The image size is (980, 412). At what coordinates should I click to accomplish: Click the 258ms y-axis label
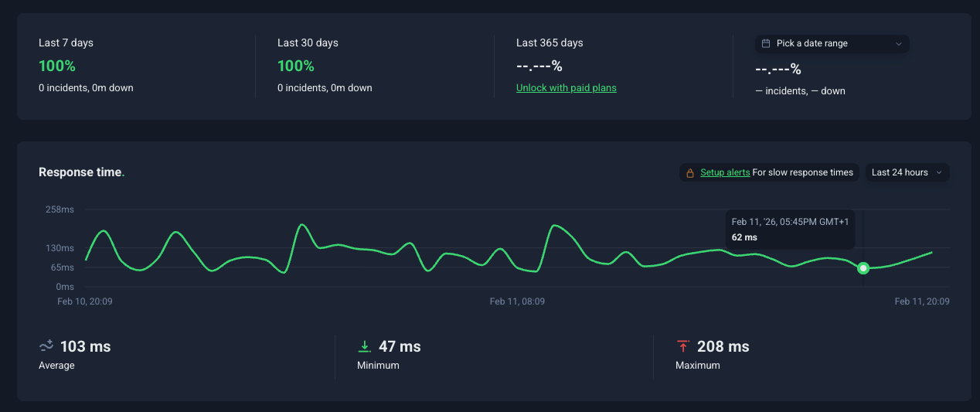(60, 209)
